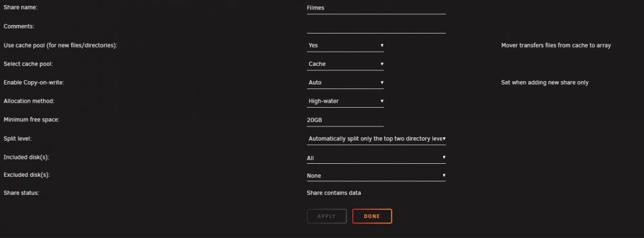Click the arrow icon of Included disks
Screen dimensions: 644x238
(x=444, y=157)
